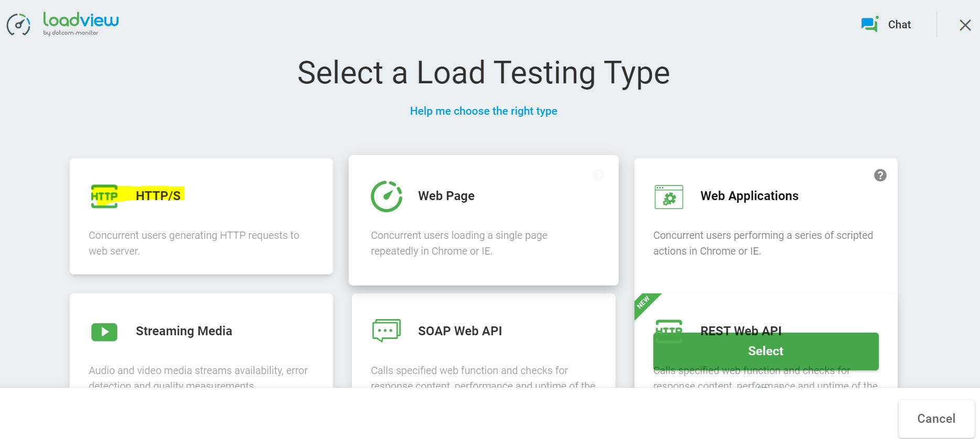The image size is (980, 439).
Task: Pick the Streaming Media card title
Action: point(184,331)
